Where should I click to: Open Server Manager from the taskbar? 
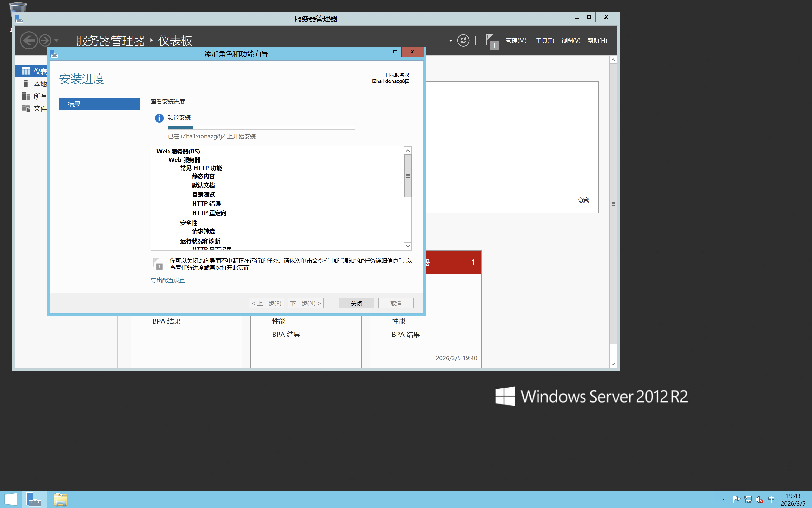33,499
